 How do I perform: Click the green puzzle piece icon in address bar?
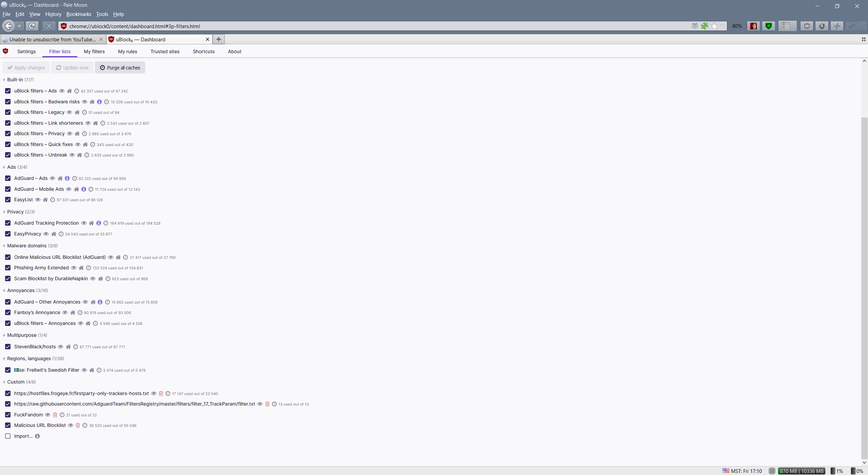pos(705,26)
